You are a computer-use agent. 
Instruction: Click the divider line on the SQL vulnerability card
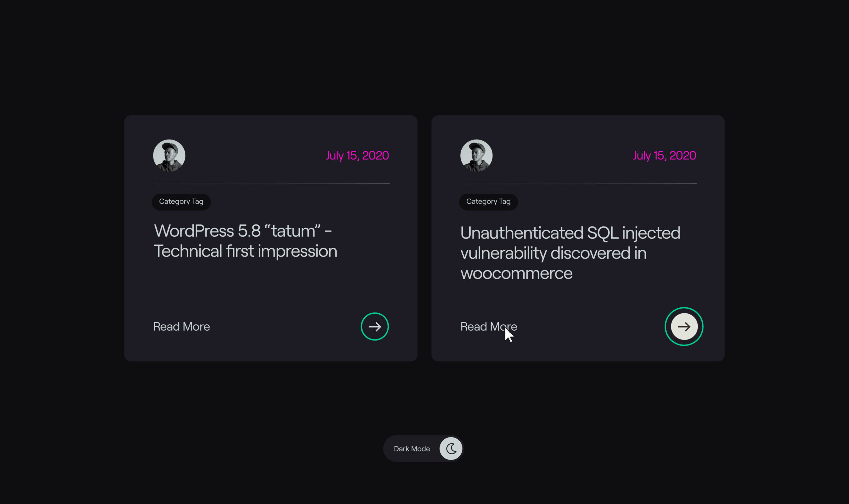[578, 183]
